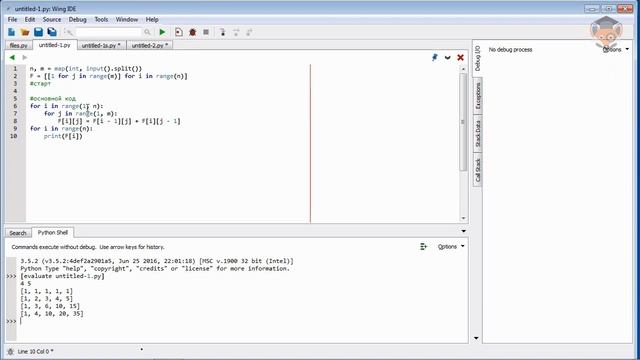Expand bottom panel tab list arrow

coord(464,231)
